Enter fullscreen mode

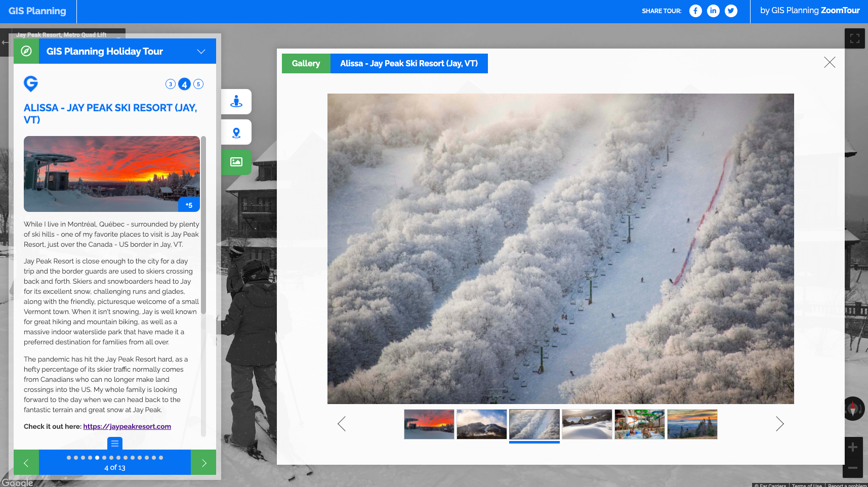point(854,39)
